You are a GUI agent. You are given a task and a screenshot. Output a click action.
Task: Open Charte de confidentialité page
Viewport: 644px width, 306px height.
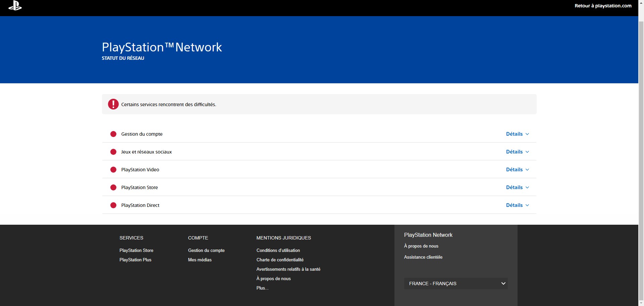(x=280, y=260)
